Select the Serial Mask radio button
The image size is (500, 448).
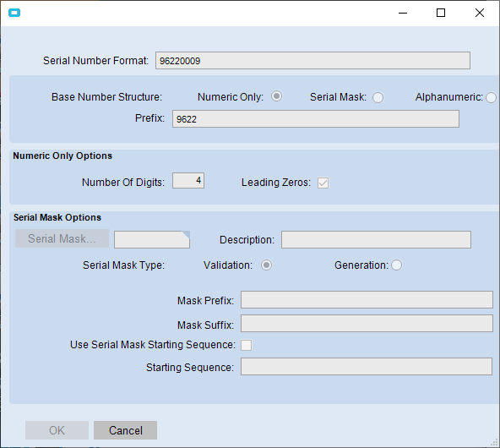[x=378, y=97]
